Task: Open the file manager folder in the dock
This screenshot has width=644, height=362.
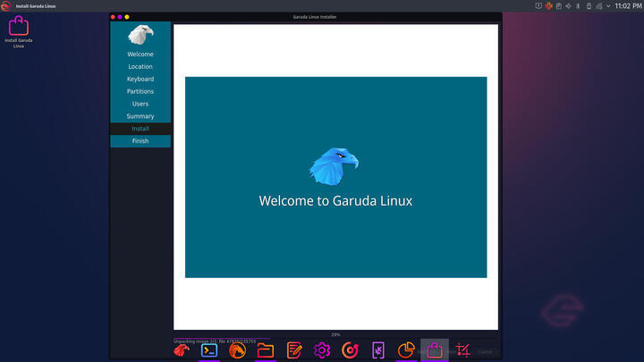Action: pyautogui.click(x=266, y=350)
